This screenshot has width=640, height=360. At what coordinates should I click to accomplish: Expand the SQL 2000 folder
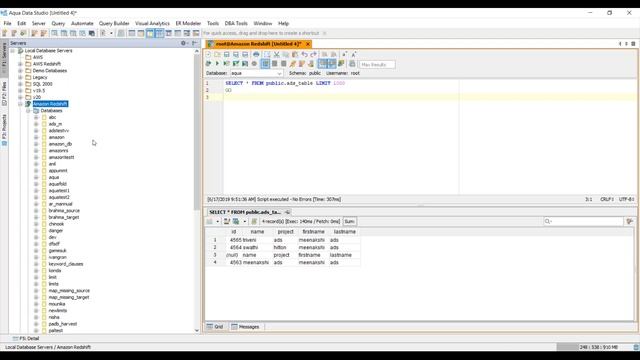point(20,84)
